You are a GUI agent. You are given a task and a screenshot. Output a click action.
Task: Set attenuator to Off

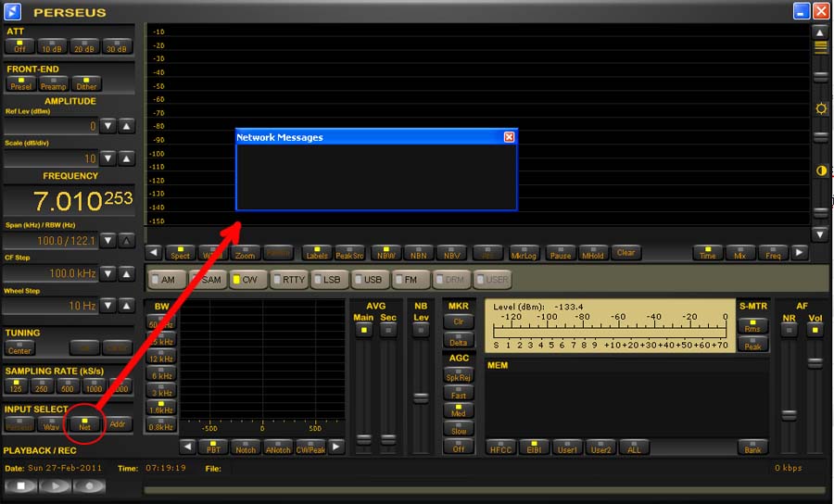pos(19,46)
